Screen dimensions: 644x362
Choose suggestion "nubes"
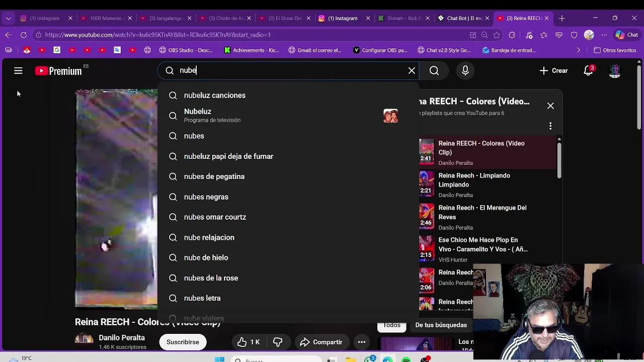tap(288, 136)
